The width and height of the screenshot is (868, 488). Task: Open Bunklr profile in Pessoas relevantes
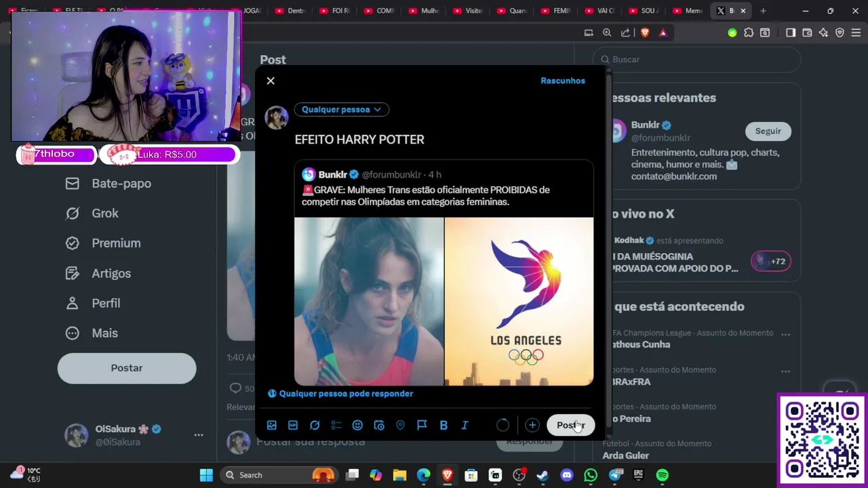645,125
